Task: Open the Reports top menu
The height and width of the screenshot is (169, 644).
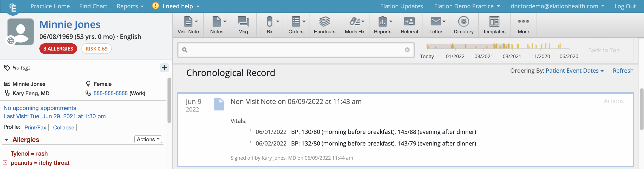Action: tap(130, 6)
